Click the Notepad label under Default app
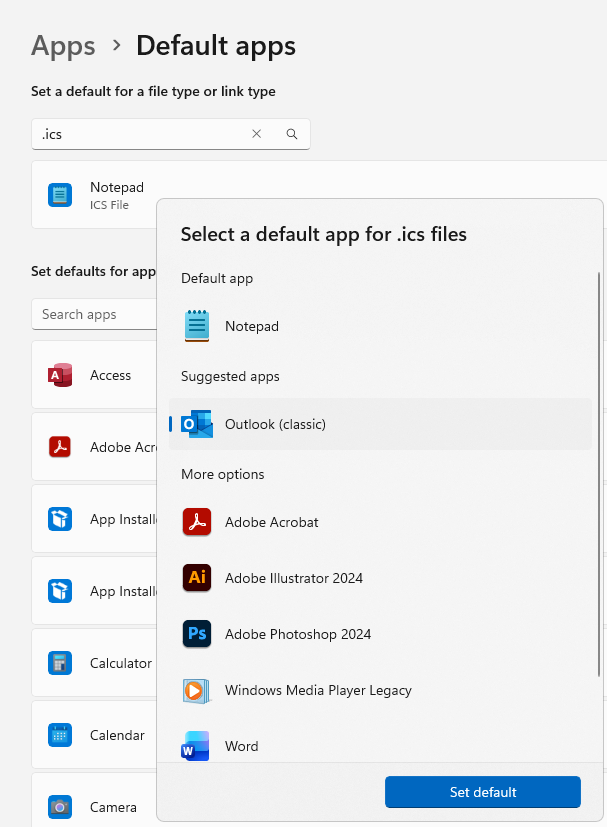607x827 pixels. point(252,326)
